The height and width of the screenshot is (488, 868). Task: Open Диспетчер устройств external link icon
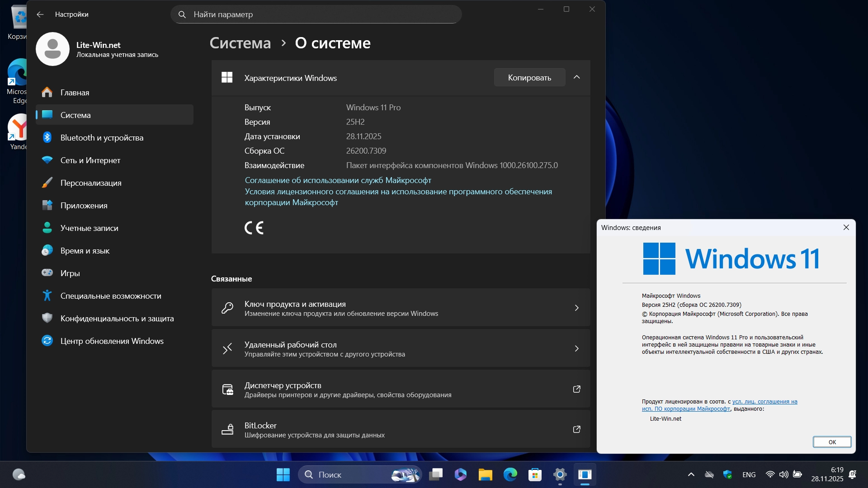pos(576,389)
